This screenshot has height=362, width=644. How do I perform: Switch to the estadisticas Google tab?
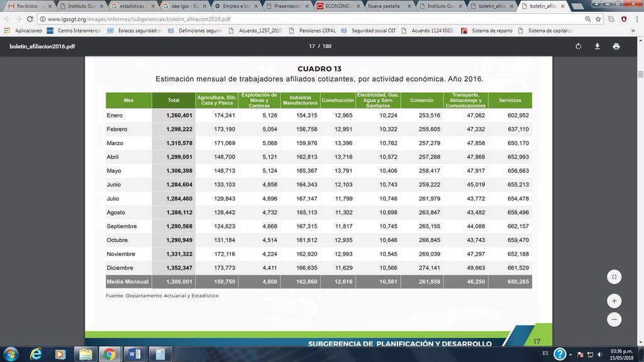coord(132,6)
